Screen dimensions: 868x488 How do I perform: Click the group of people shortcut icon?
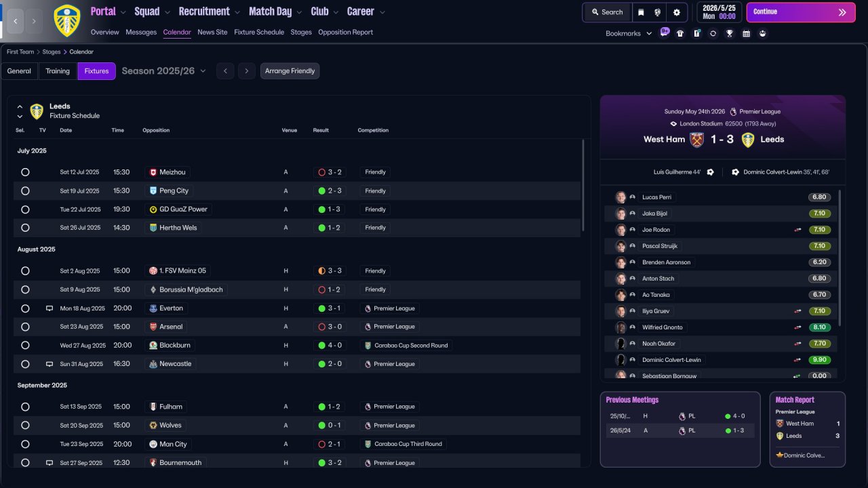click(763, 33)
